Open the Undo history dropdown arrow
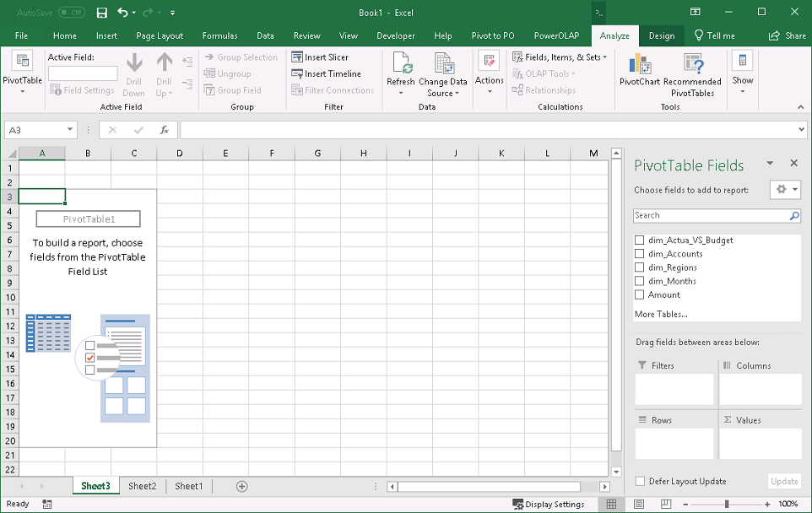812x513 pixels. click(x=133, y=13)
